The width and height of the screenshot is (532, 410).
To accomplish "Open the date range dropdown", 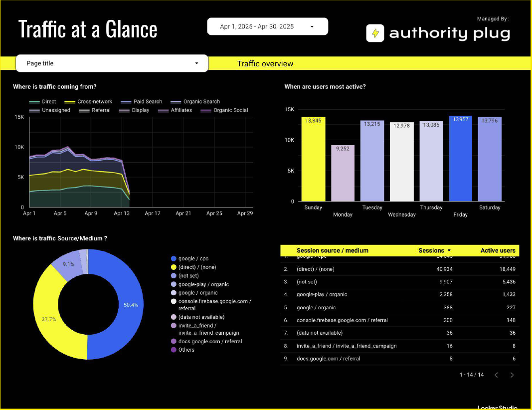I will [267, 27].
